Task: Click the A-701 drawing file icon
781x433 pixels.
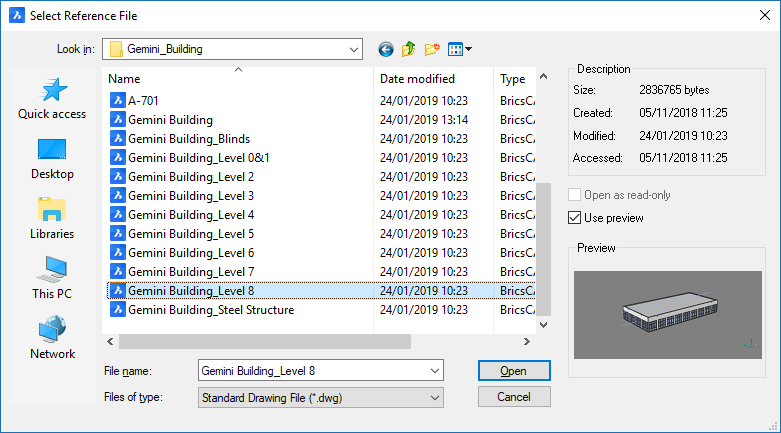Action: [x=117, y=100]
